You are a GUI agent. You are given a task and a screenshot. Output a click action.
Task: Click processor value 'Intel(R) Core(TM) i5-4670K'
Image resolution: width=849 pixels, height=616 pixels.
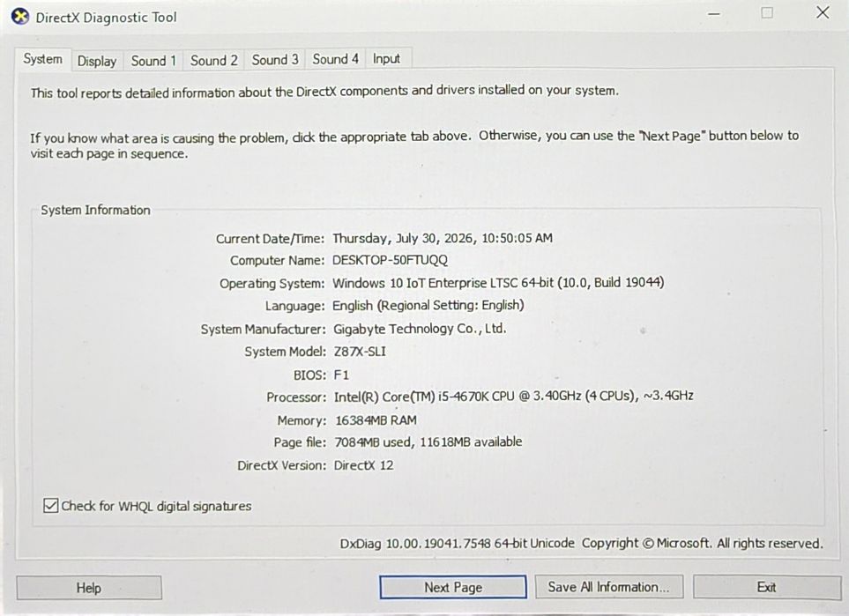[412, 397]
